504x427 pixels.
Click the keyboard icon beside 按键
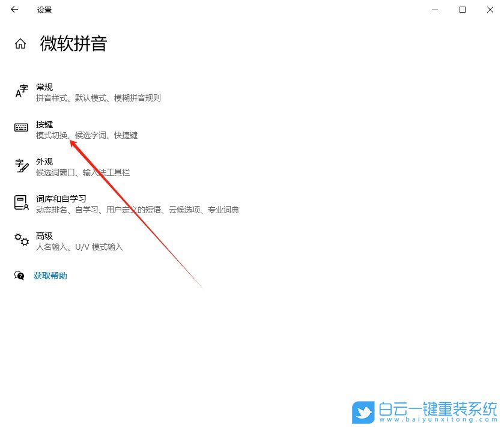tap(21, 128)
